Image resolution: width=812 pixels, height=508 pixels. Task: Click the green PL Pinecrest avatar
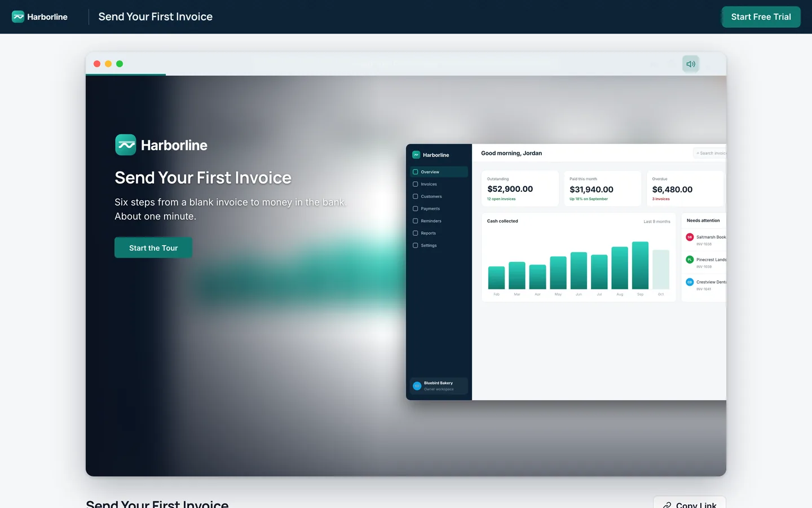pyautogui.click(x=690, y=260)
